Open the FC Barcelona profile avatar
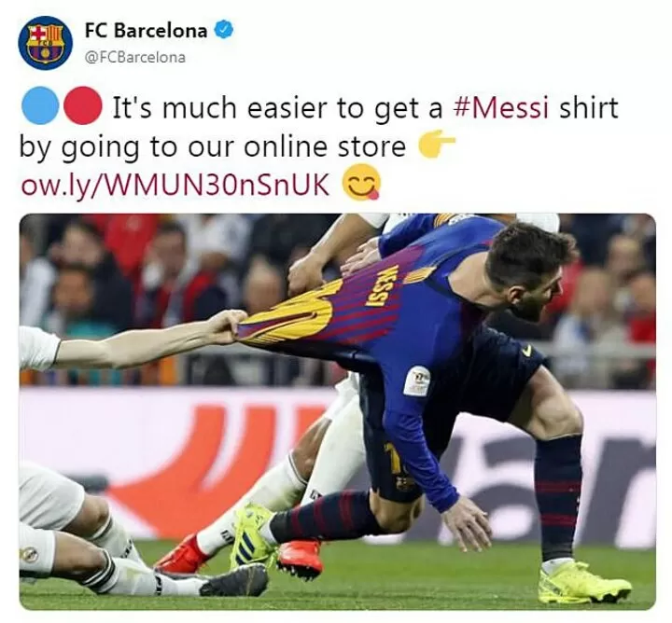672x623 pixels. pyautogui.click(x=45, y=43)
